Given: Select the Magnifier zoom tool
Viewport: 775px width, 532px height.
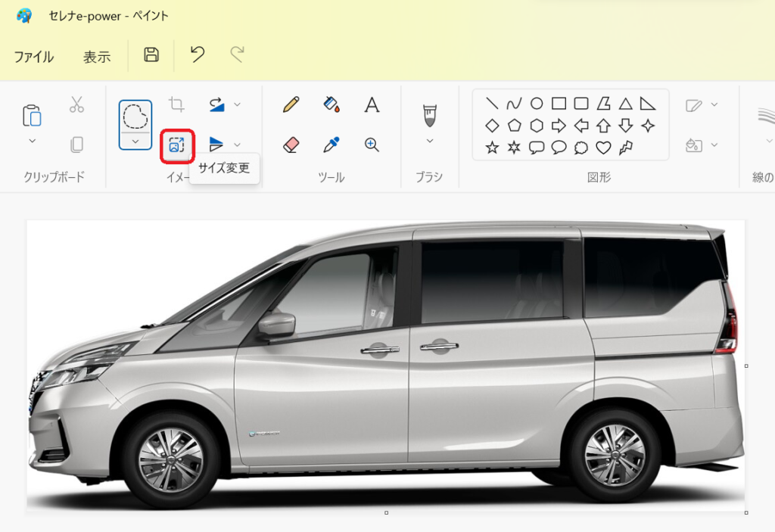Looking at the screenshot, I should point(372,145).
